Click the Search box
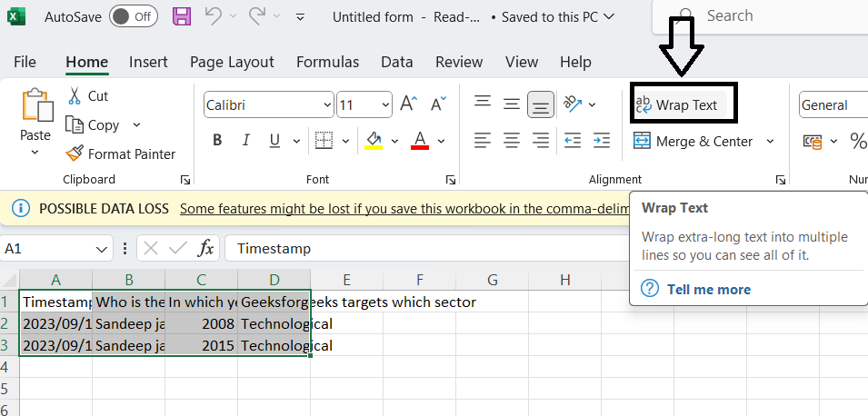 coord(760,15)
